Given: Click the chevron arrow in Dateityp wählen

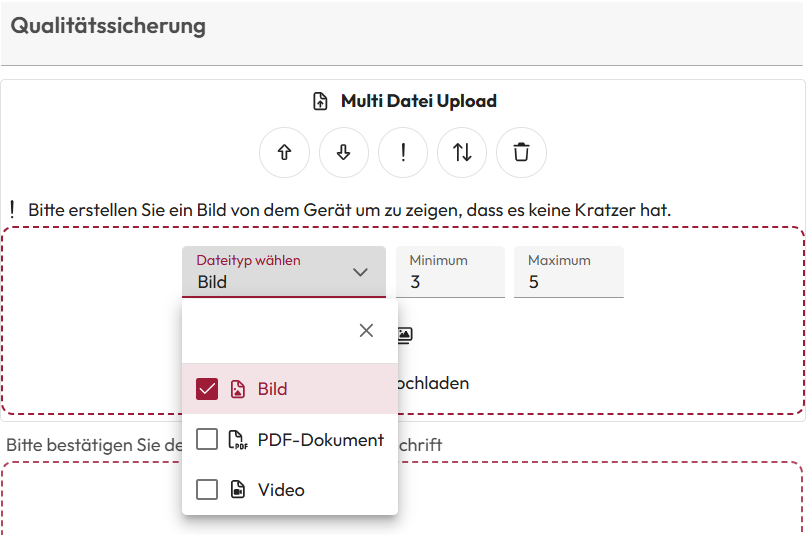Looking at the screenshot, I should point(361,272).
